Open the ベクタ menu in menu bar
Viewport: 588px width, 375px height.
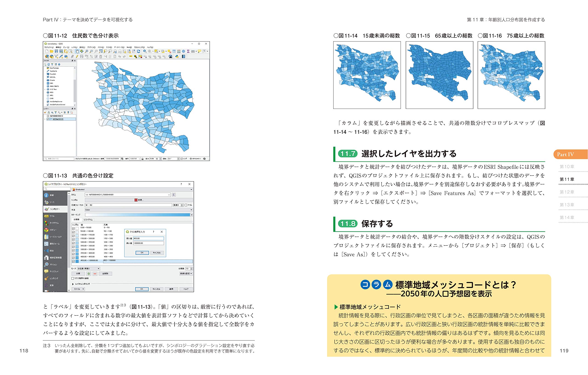click(101, 47)
